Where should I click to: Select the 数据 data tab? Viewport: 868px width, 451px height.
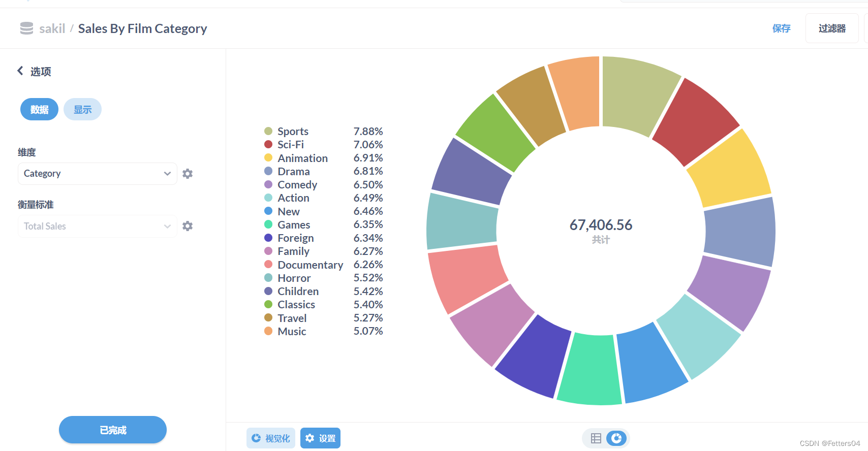coord(39,109)
